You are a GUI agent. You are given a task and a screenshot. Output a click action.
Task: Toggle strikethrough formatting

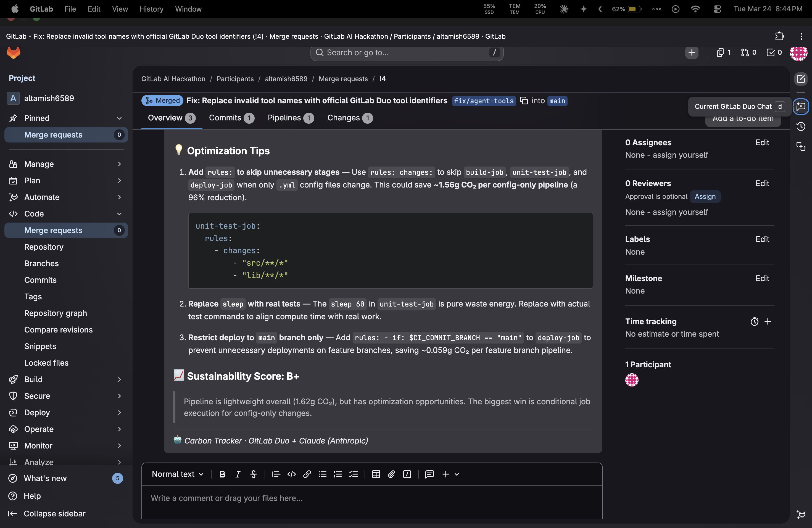(x=253, y=474)
